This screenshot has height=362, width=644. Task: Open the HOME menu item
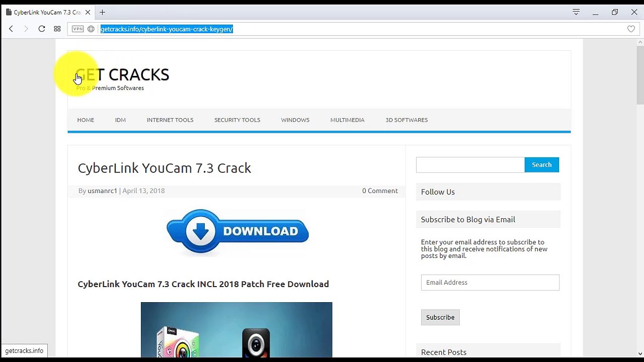coord(86,120)
